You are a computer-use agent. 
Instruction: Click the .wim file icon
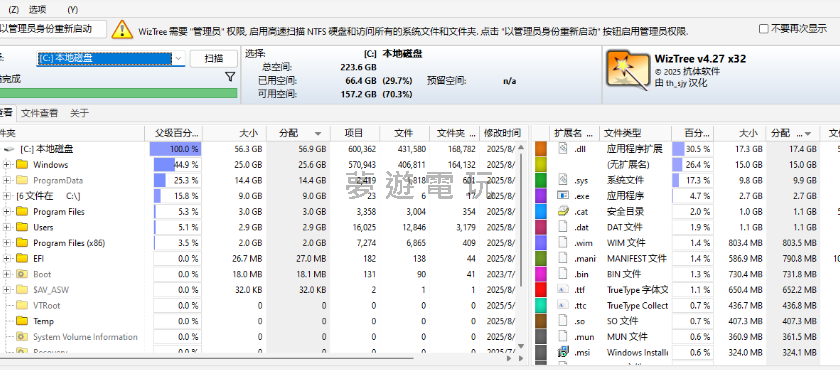(x=562, y=243)
